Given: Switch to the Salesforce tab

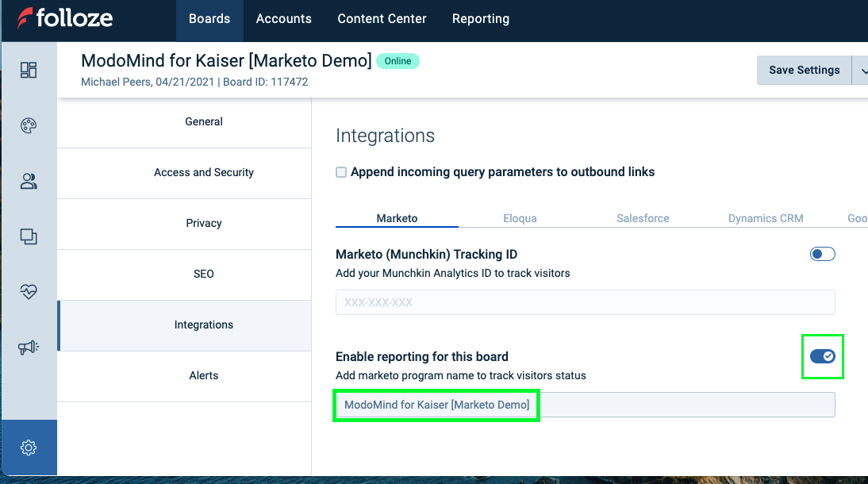Looking at the screenshot, I should [643, 218].
